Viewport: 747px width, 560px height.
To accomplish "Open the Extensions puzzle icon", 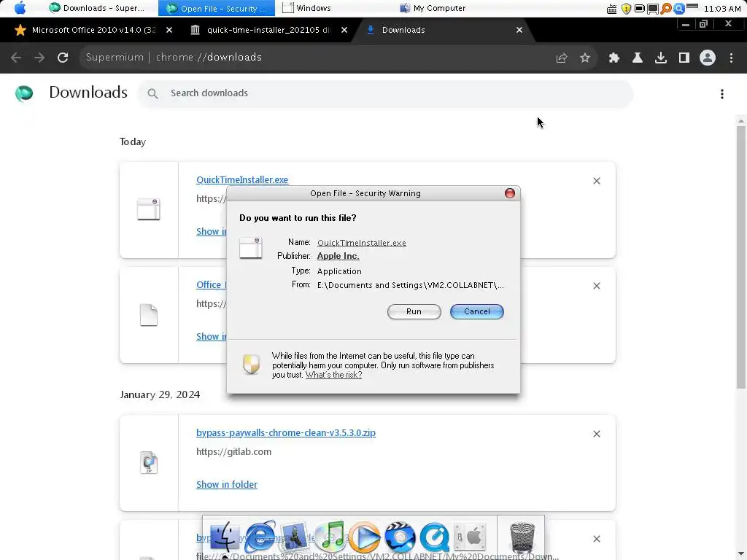I will pos(614,58).
